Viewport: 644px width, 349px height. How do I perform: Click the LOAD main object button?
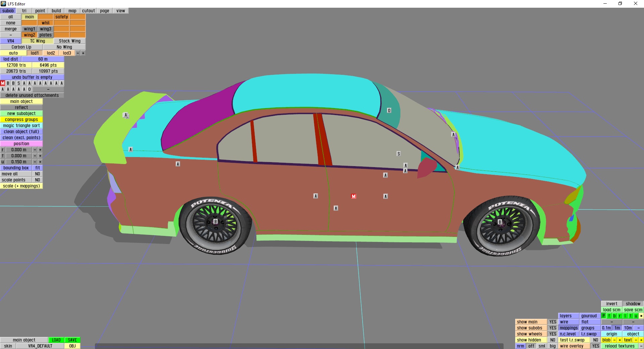tap(56, 340)
